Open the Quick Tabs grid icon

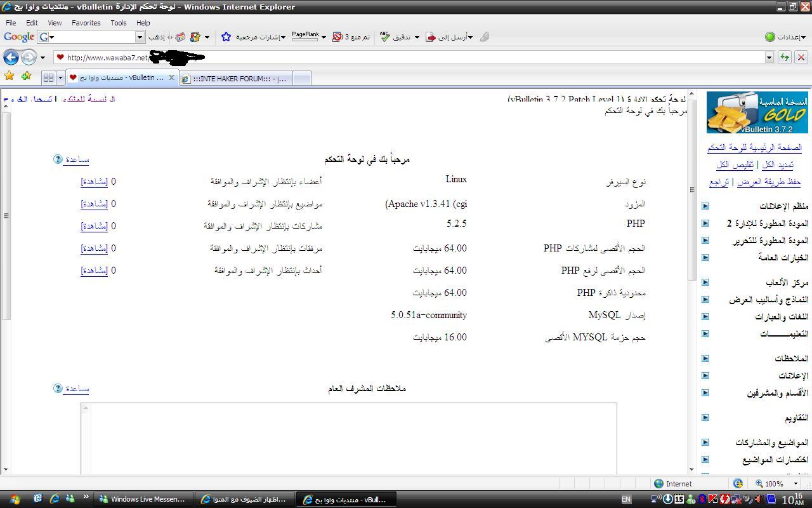coord(48,78)
